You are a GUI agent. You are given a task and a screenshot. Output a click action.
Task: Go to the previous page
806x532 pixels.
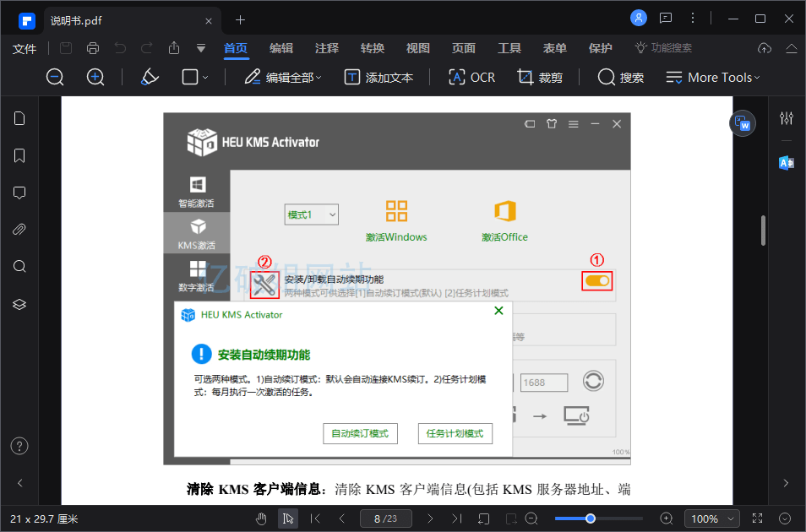click(x=342, y=519)
